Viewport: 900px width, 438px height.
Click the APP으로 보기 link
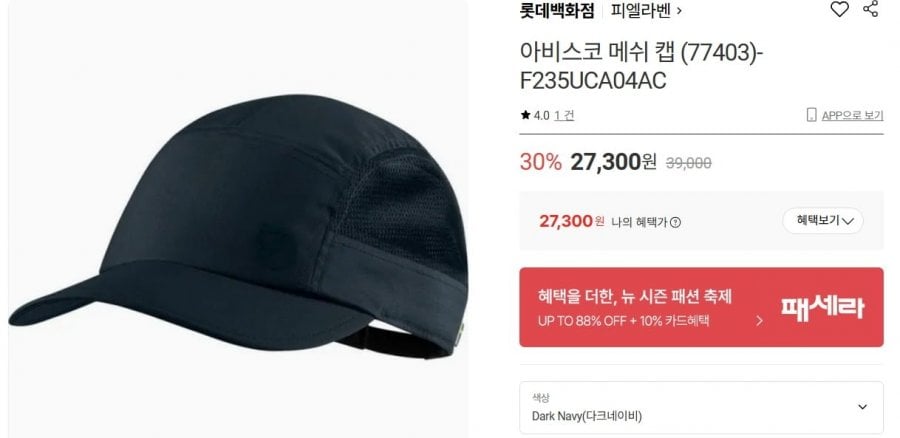[852, 115]
